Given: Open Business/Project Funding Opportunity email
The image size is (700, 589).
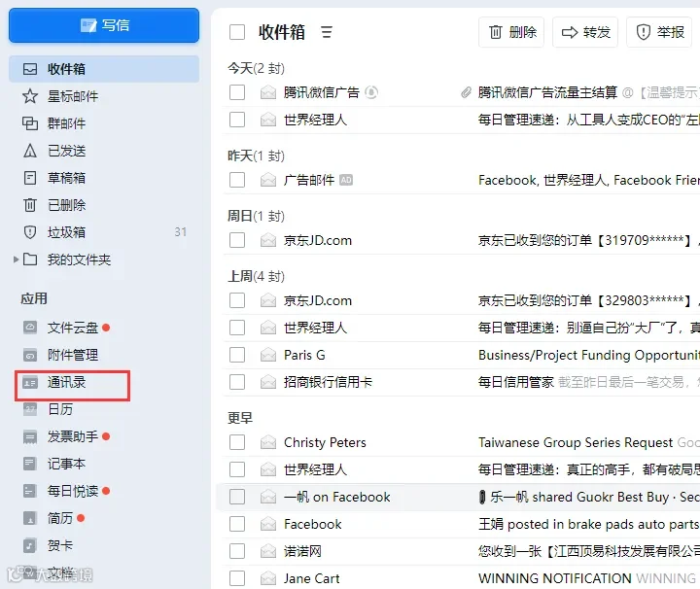Looking at the screenshot, I should click(x=589, y=355).
